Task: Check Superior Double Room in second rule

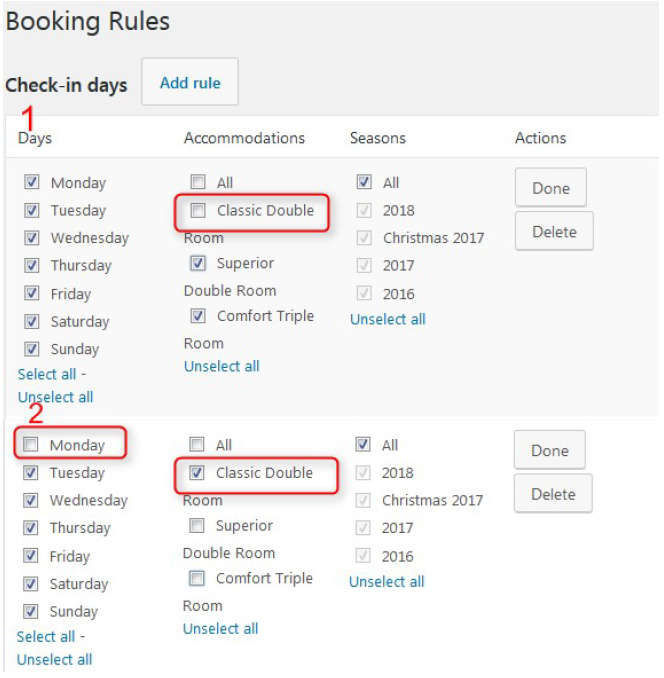Action: tap(197, 525)
